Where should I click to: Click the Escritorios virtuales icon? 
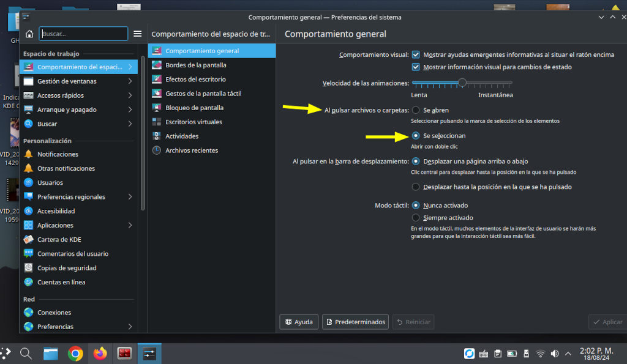pos(157,122)
